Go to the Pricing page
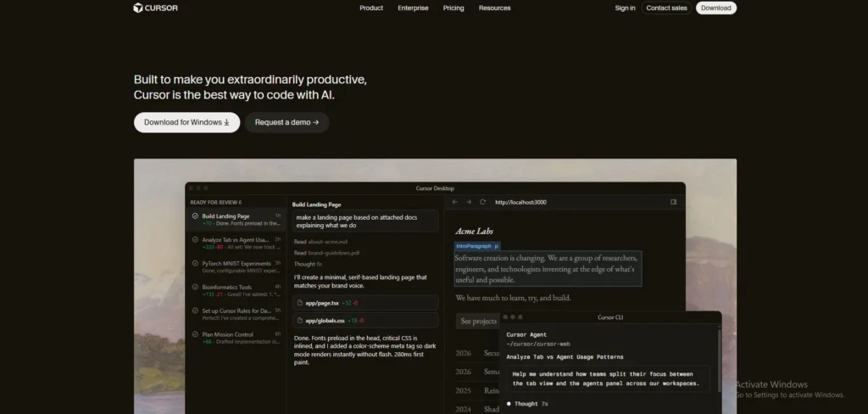This screenshot has height=414, width=868. 453,8
